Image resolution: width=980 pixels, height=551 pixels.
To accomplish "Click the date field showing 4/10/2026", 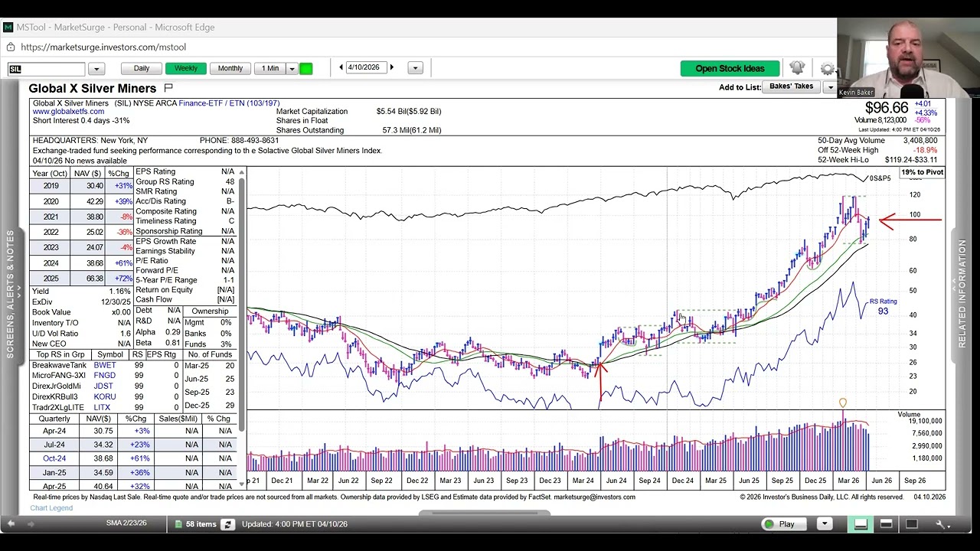I will coord(365,67).
